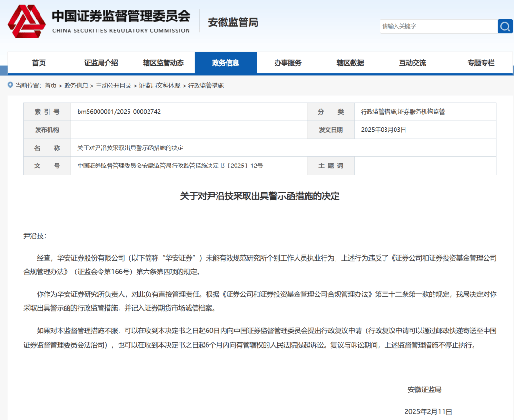Click the signing date 2025年2月11日
The width and height of the screenshot is (514, 420).
click(x=428, y=411)
